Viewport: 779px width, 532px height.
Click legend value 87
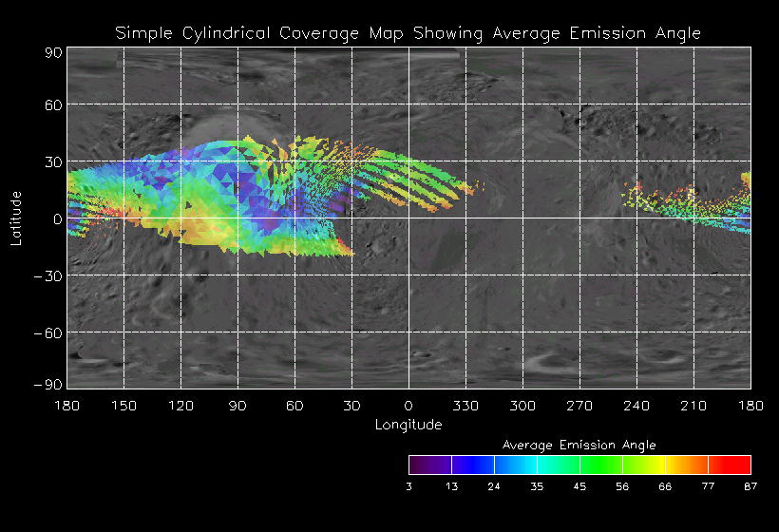click(750, 486)
